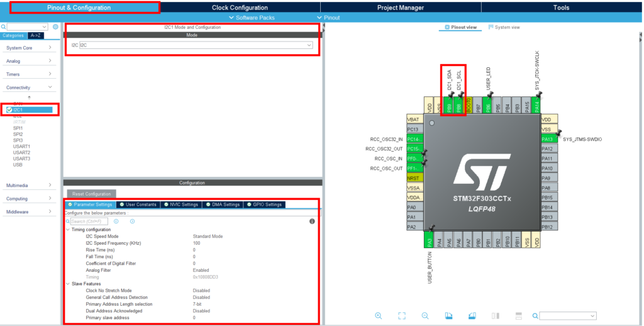Select USB in the Connectivity list

click(18, 165)
